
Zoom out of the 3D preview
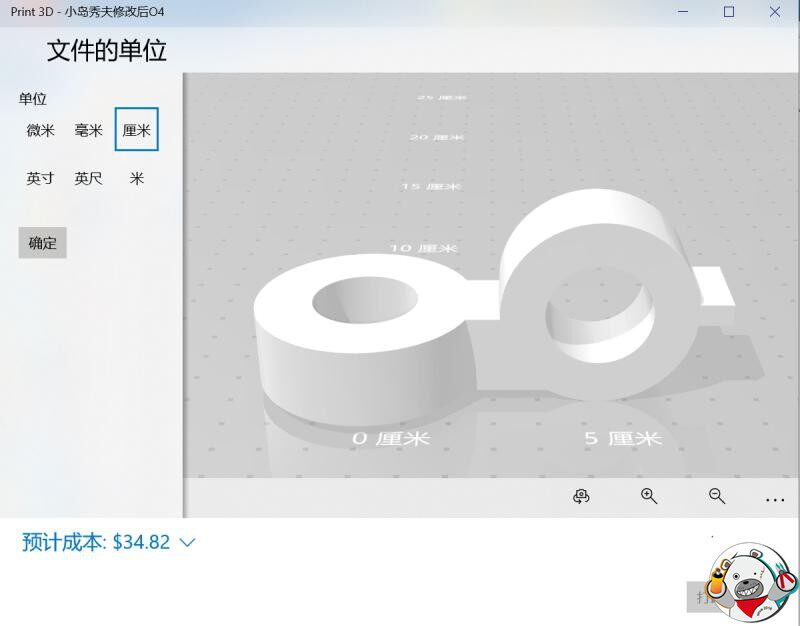tap(717, 496)
